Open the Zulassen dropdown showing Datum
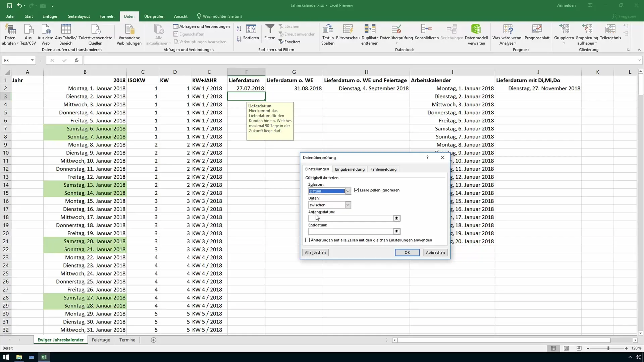 pyautogui.click(x=348, y=191)
